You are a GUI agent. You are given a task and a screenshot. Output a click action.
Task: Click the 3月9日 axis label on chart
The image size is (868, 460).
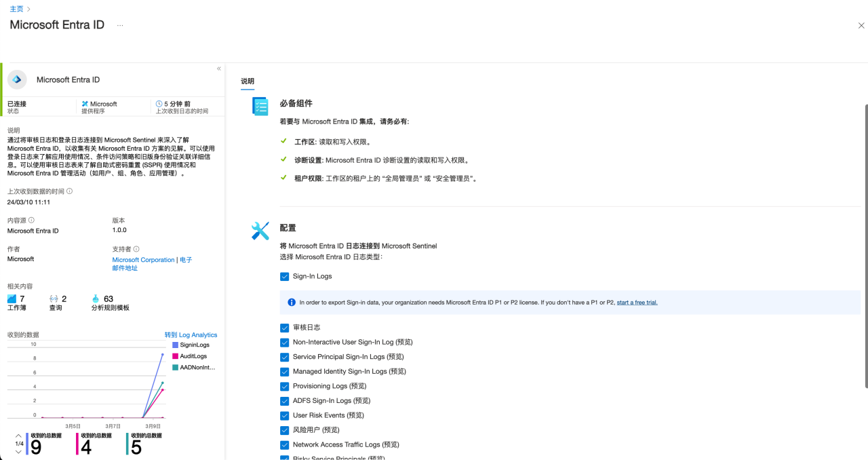click(x=153, y=426)
